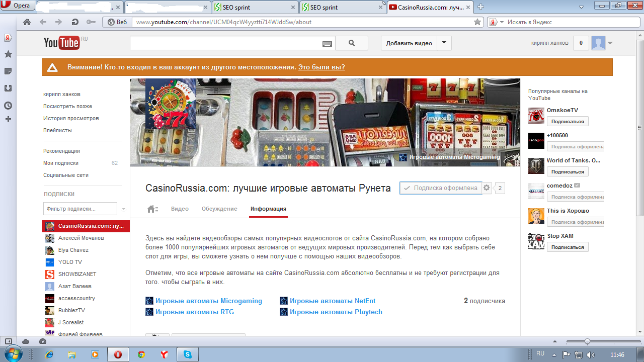Viewport: 644px width, 362px height.
Task: Toggle subscription for This is Хорошо channel
Action: pyautogui.click(x=576, y=222)
